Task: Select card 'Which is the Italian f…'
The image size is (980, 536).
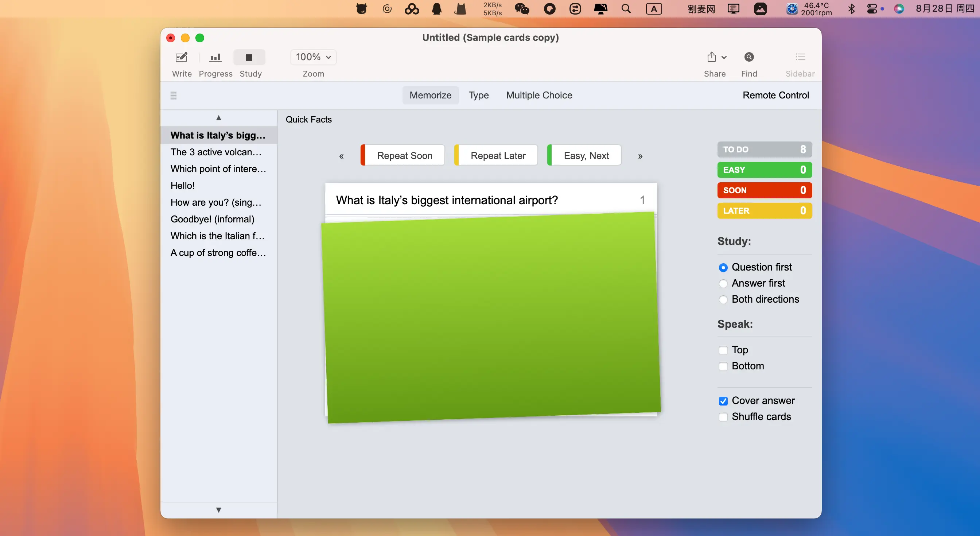Action: 219,236
